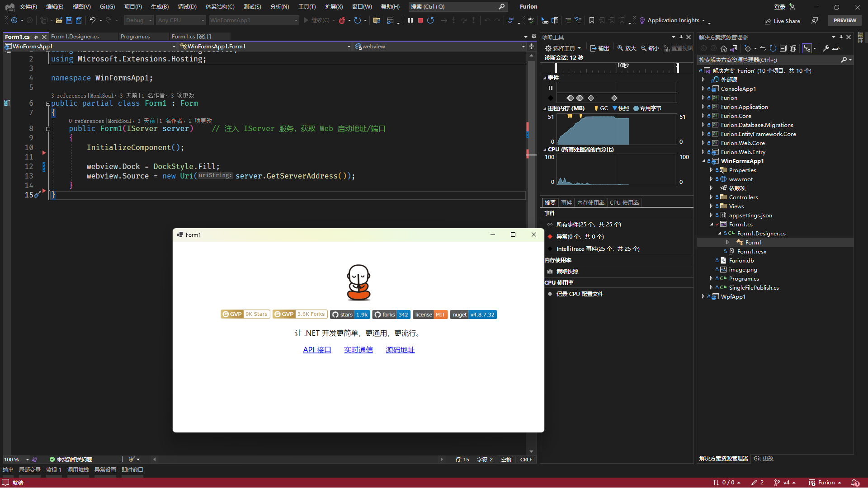Pause debugging execution

tap(410, 20)
